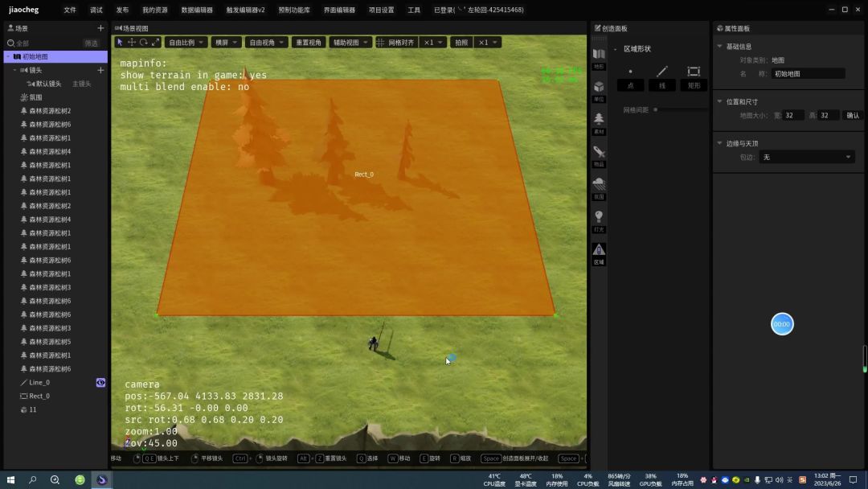Open the 地形 terrain tab icon
868x489 pixels.
[x=599, y=58]
